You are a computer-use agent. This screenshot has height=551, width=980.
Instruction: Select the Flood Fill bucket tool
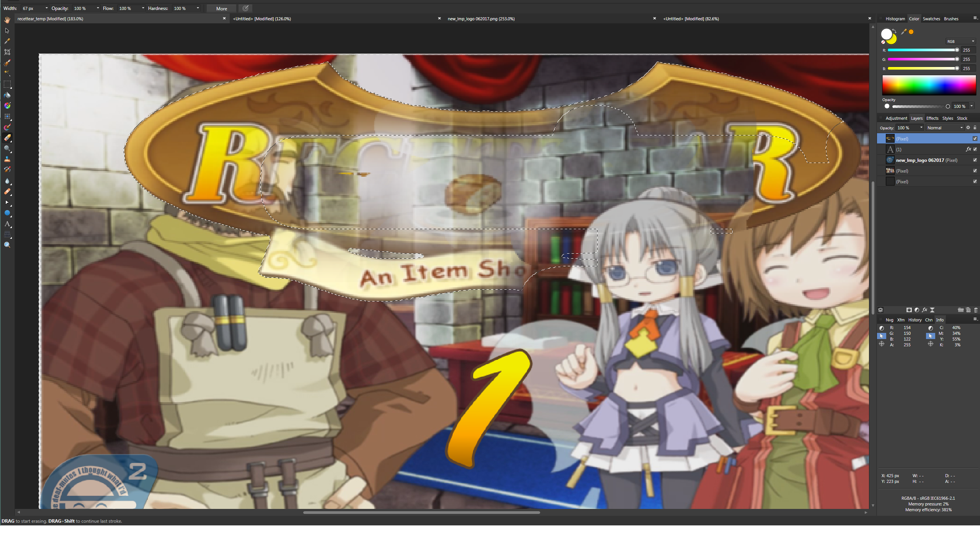tap(7, 95)
